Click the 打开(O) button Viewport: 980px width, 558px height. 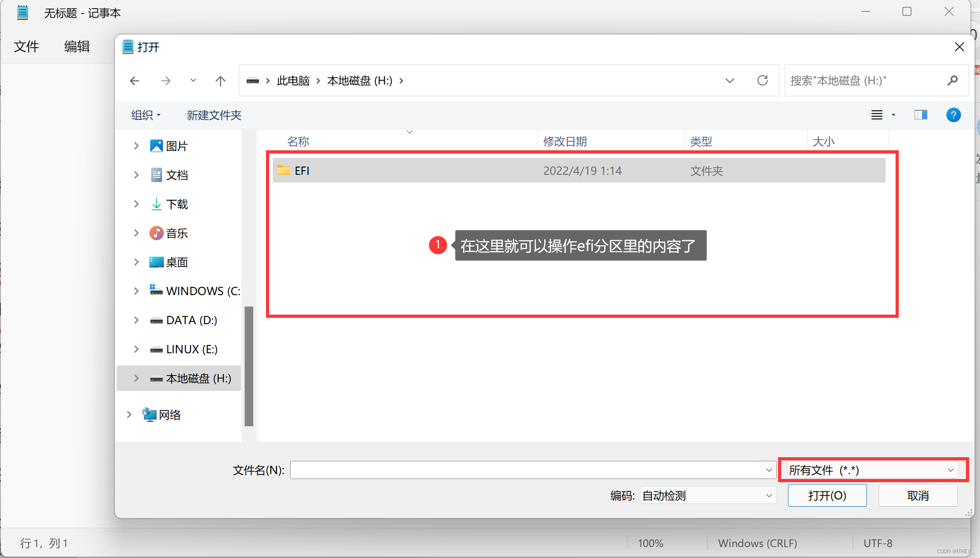click(827, 495)
